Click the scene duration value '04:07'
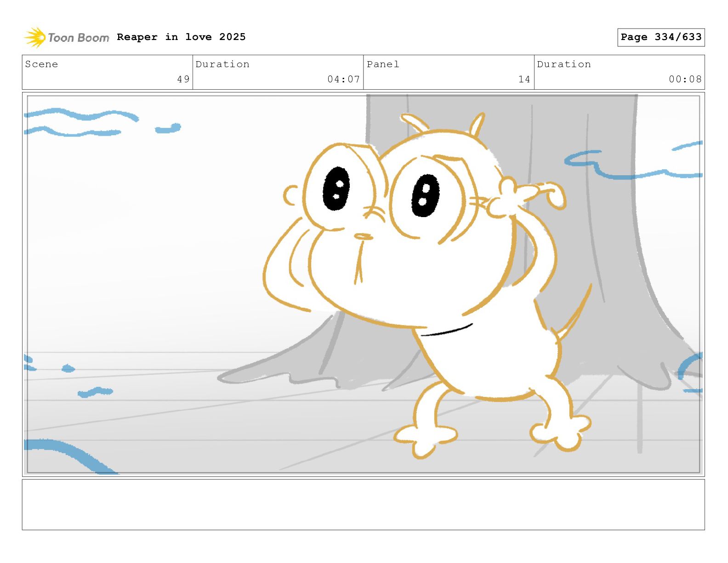728x563 pixels. 344,79
